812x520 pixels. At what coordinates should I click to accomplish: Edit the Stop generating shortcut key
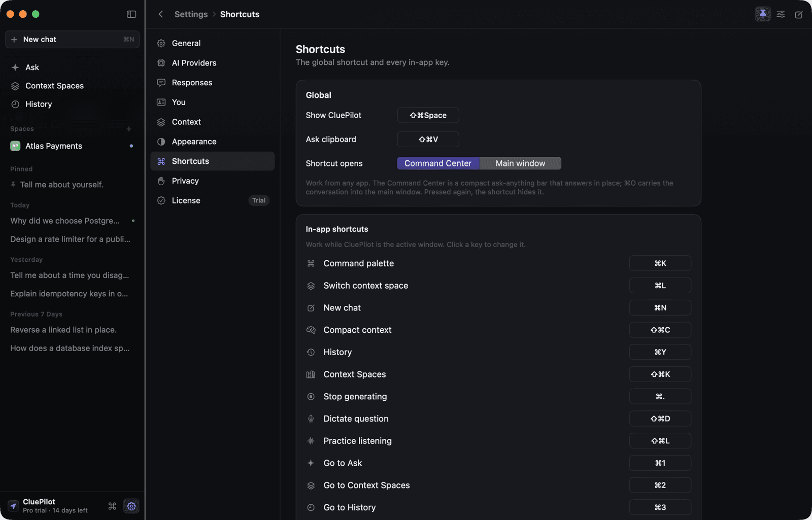(x=660, y=396)
